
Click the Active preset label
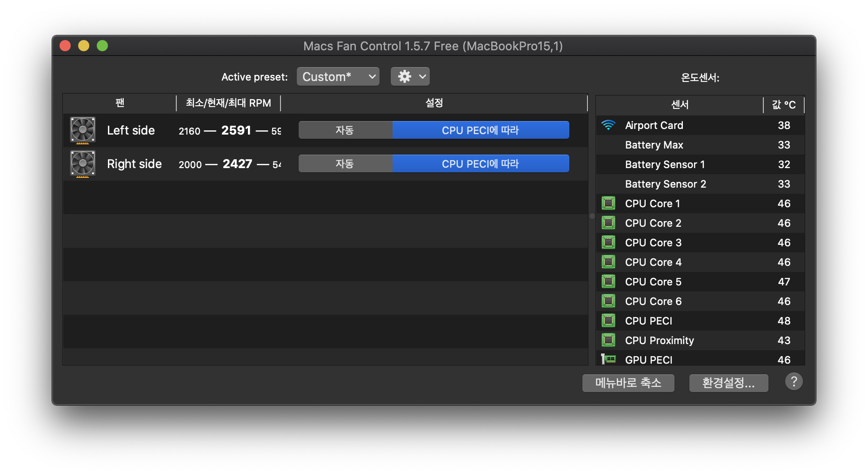(254, 77)
